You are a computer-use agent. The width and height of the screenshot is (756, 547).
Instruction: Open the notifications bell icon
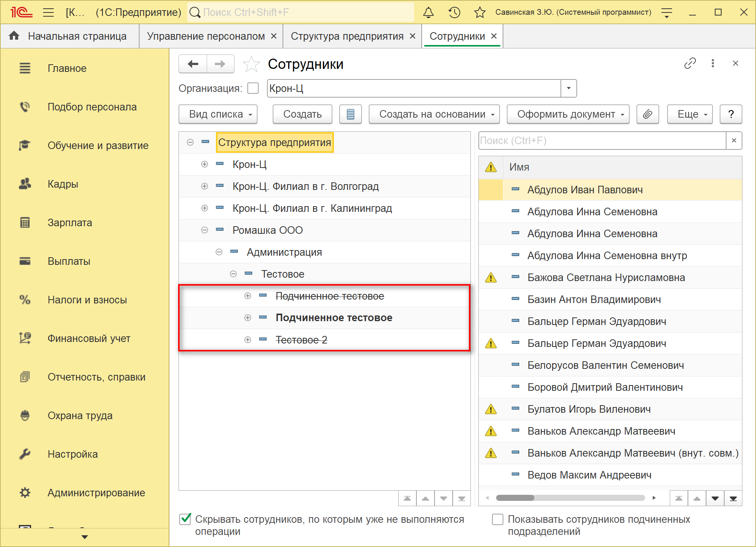pyautogui.click(x=428, y=12)
